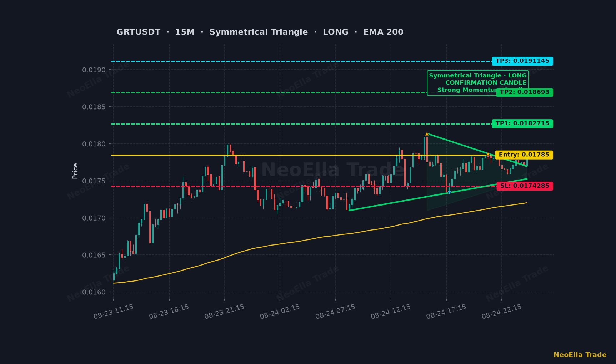This screenshot has width=616, height=364.
Task: Click the 0.0180 price axis label
Action: click(94, 144)
